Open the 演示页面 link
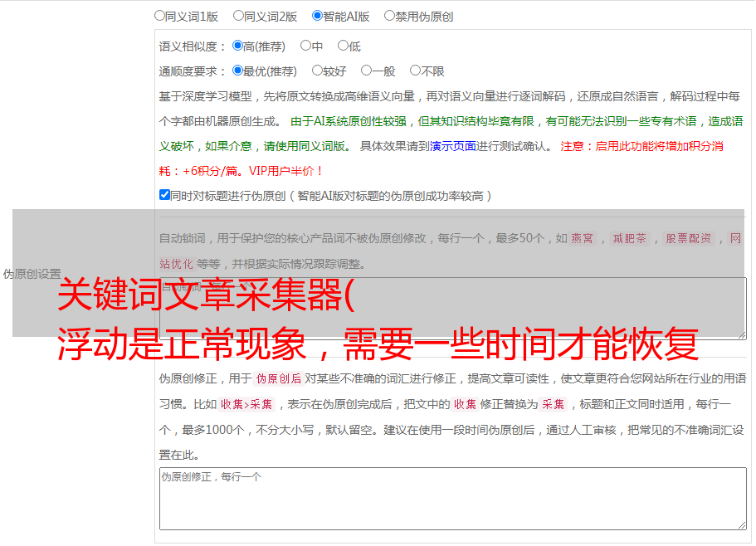The width and height of the screenshot is (756, 546). coord(452,146)
